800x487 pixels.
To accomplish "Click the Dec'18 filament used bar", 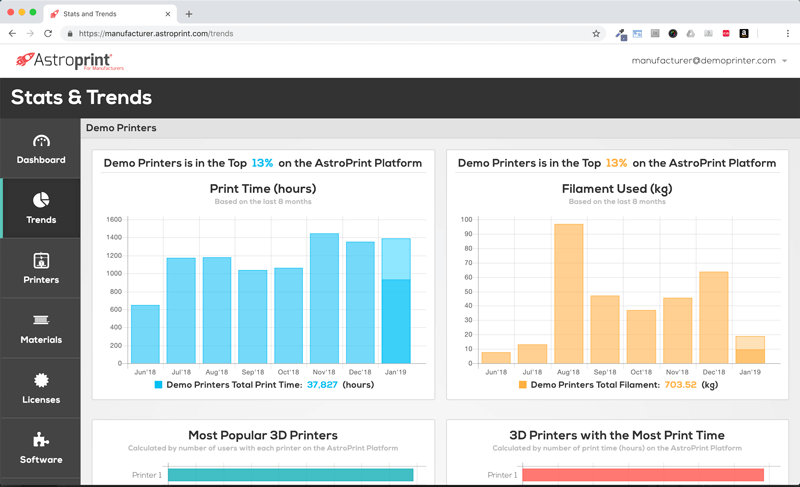I will click(714, 317).
